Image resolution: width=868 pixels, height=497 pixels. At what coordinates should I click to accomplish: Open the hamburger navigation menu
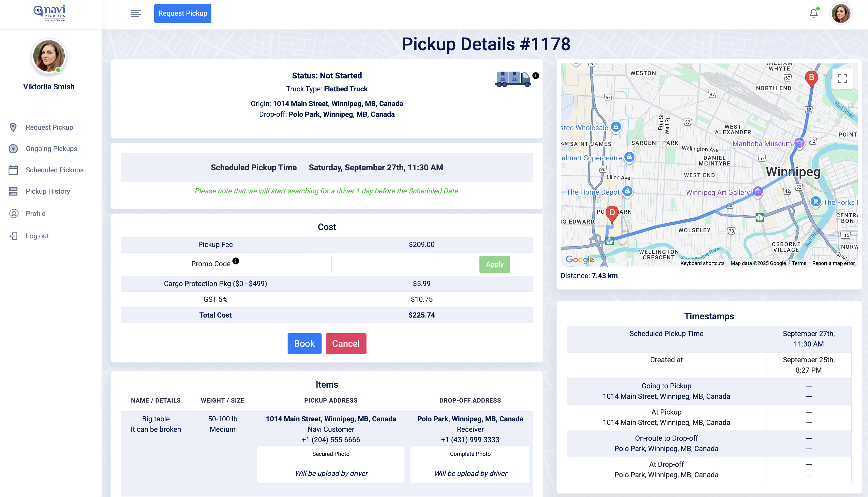[136, 13]
